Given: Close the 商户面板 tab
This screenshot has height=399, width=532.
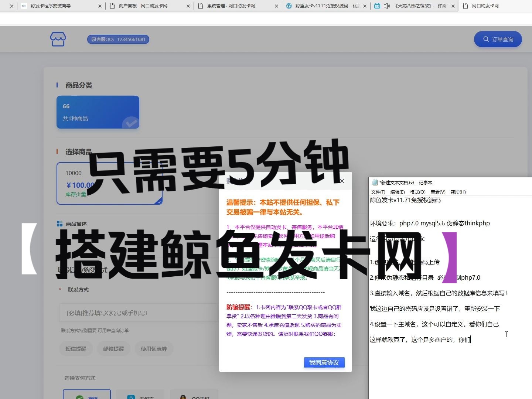Looking at the screenshot, I should tap(188, 6).
